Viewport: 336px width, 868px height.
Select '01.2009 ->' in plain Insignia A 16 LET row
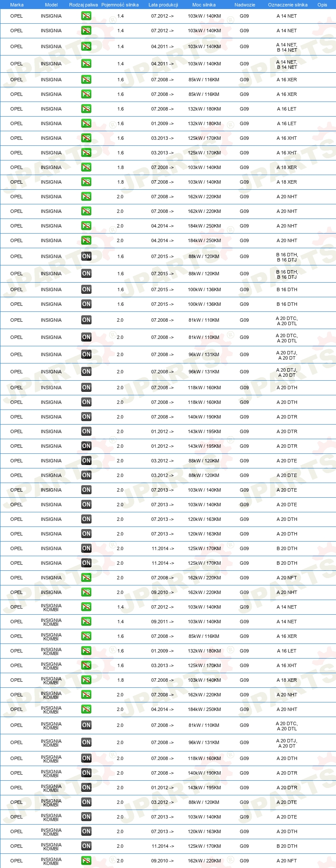coord(162,123)
